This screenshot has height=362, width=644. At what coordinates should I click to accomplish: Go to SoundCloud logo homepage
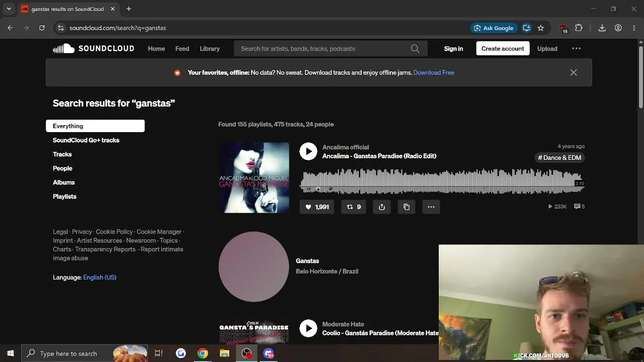94,49
